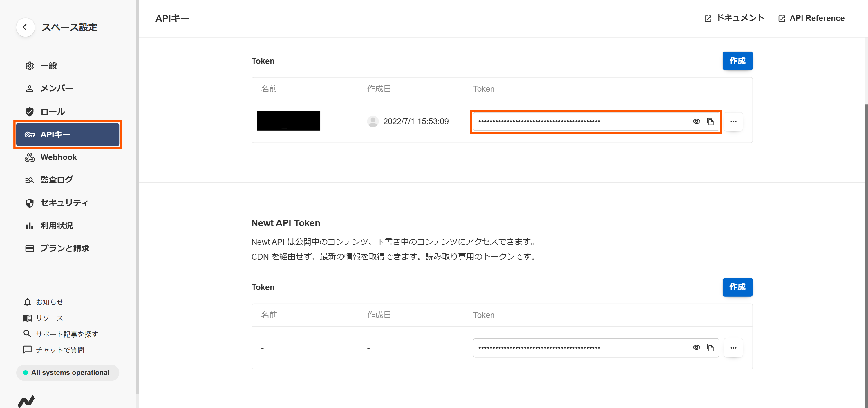This screenshot has height=408, width=868.
Task: Click the shield icon beside セキュリティ
Action: [30, 203]
